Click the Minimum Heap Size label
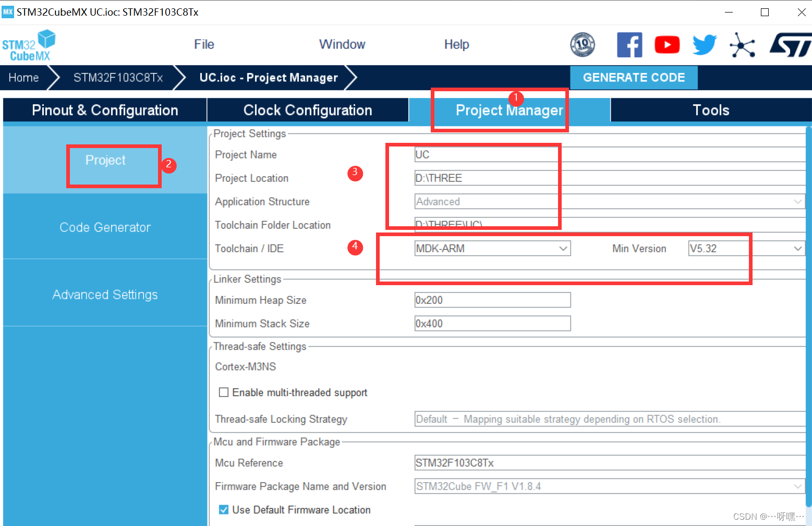Screen dimensions: 812x526 261,300
